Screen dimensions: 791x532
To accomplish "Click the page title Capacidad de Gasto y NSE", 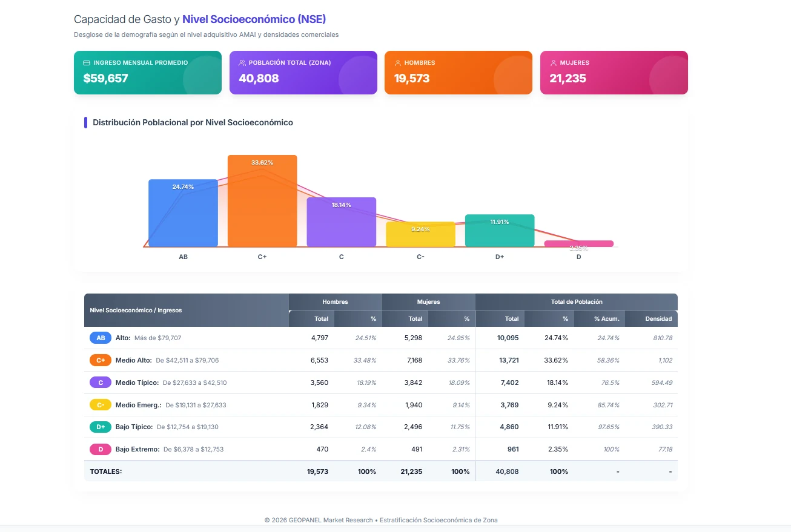I will coord(200,19).
